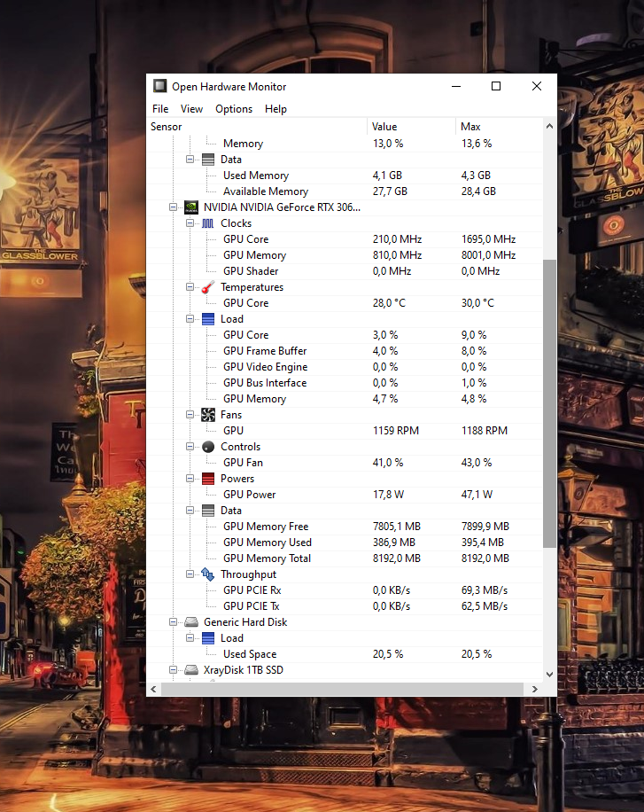
Task: Click the Temperatures thermometer icon
Action: tap(207, 287)
